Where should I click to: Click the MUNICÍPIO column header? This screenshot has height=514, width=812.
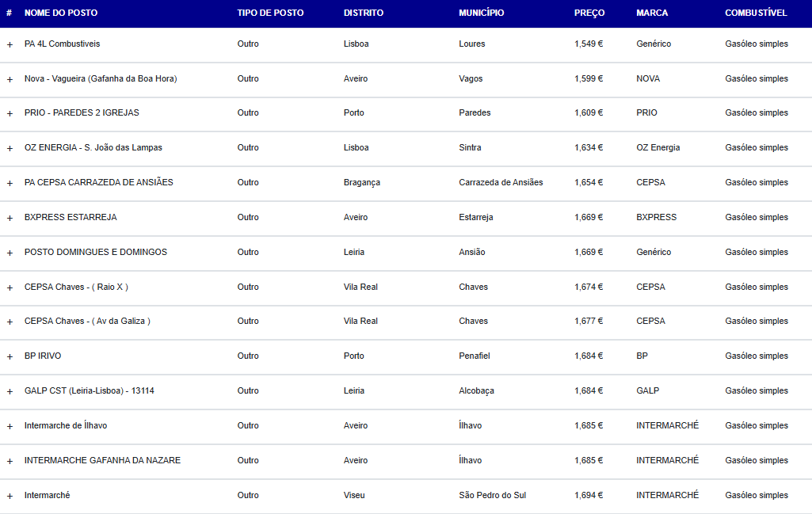coord(481,13)
